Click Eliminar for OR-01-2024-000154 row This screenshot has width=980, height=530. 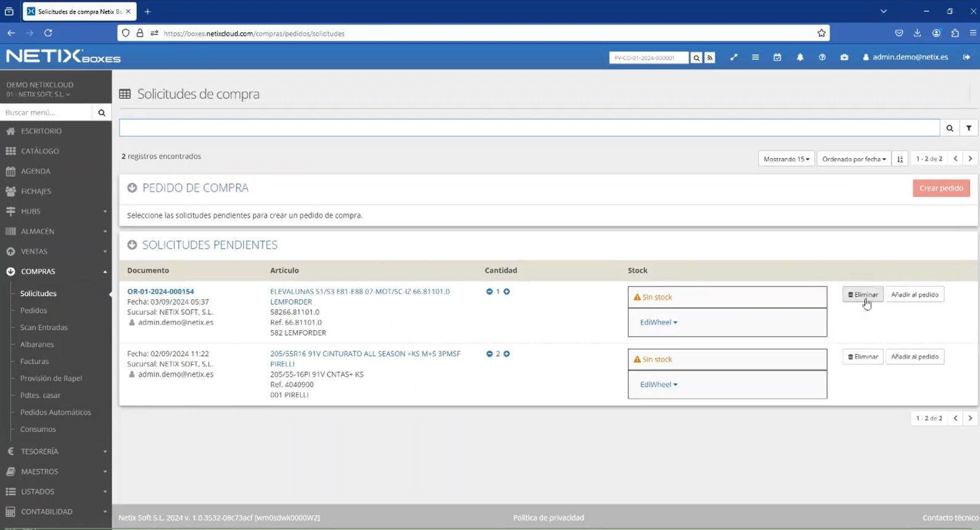pos(863,295)
